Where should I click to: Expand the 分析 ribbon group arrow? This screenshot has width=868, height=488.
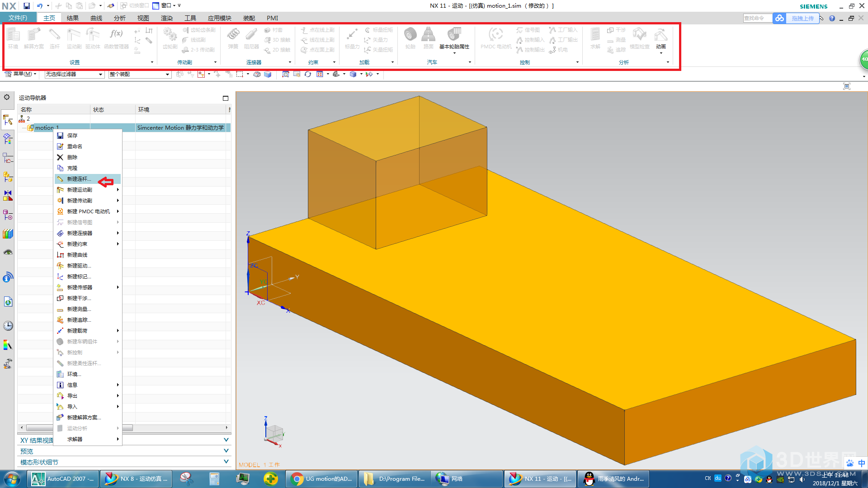668,62
